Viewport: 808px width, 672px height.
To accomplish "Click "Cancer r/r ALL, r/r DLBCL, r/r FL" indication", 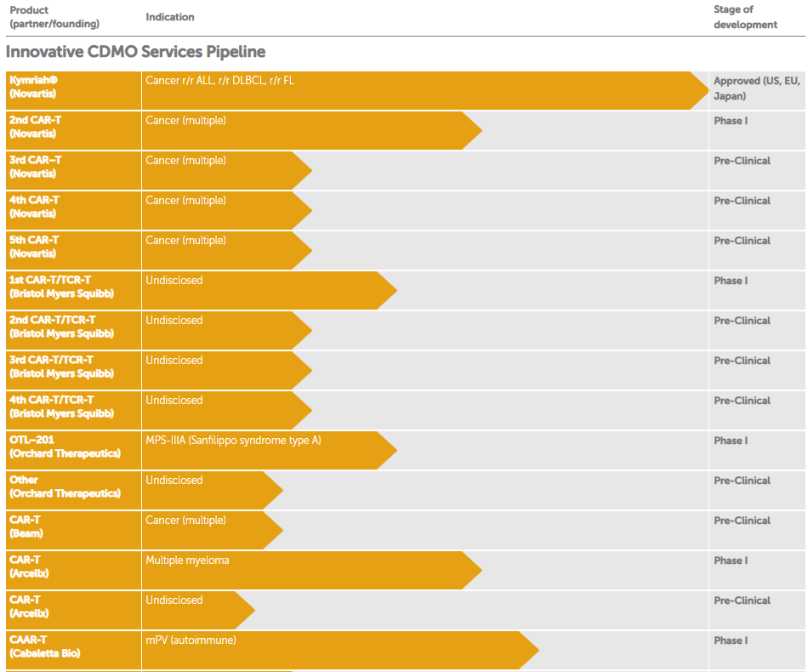I will [x=220, y=81].
